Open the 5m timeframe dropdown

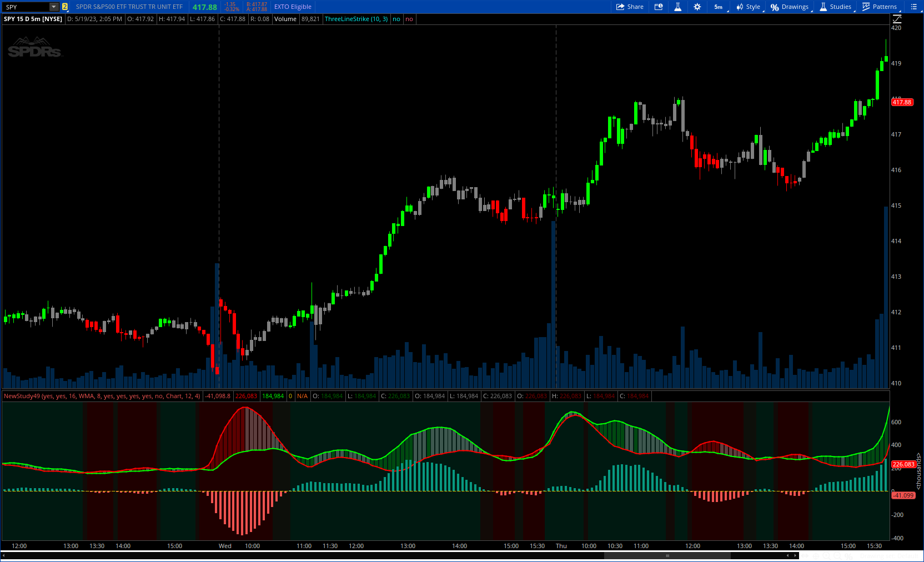click(719, 7)
